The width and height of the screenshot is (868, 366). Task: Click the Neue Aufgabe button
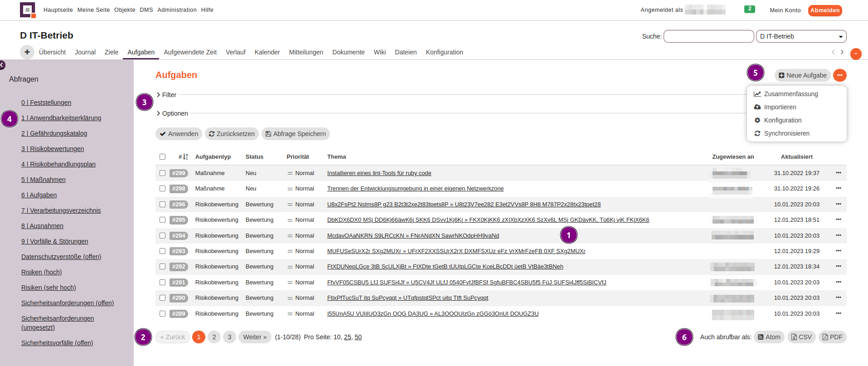click(802, 75)
